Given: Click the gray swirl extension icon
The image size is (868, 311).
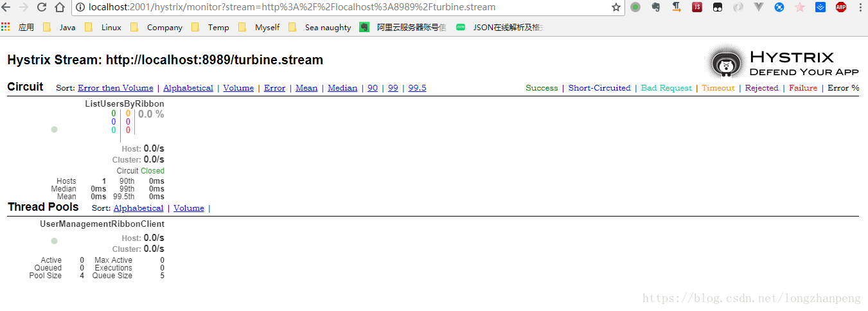Looking at the screenshot, I should point(738,7).
